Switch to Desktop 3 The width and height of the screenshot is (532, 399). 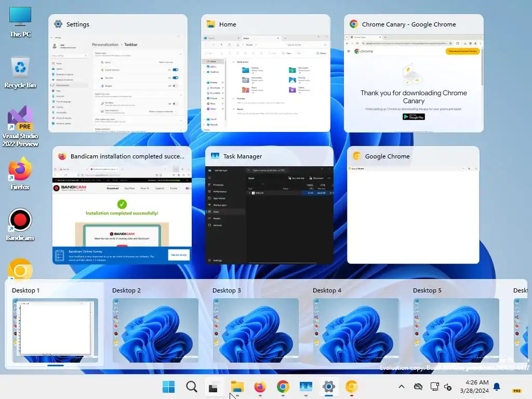point(256,330)
